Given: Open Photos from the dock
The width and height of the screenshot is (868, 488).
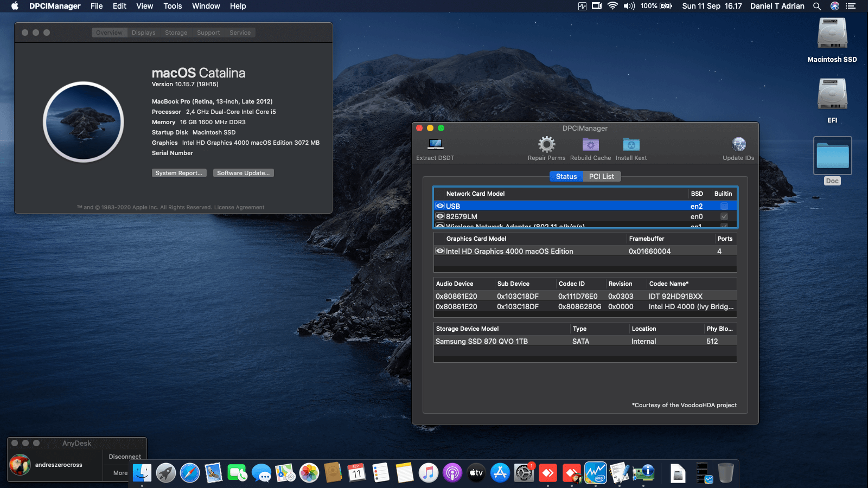Looking at the screenshot, I should click(309, 473).
